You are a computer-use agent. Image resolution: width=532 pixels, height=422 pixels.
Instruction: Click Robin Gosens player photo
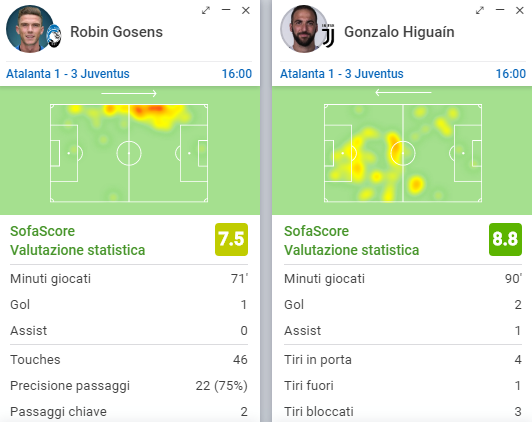click(30, 29)
